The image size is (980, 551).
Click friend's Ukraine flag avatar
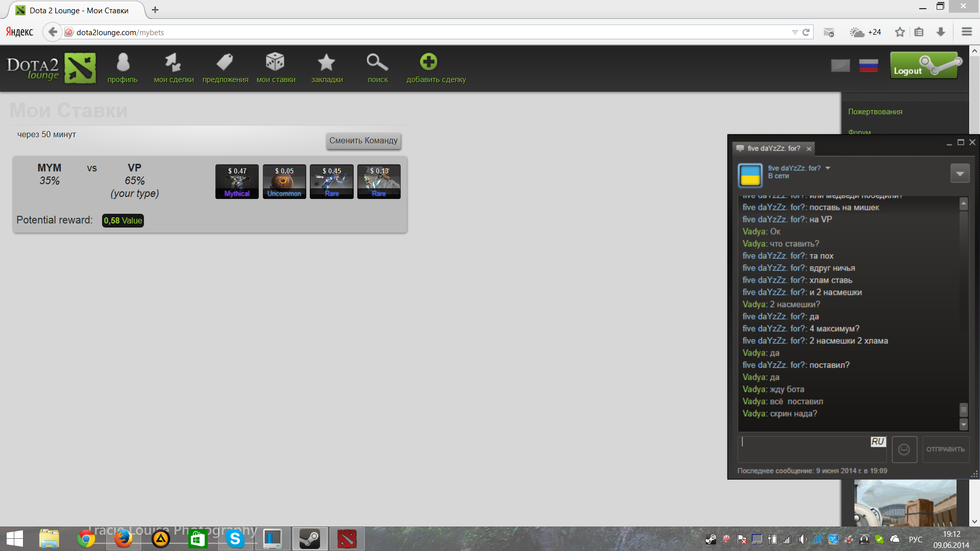tap(750, 175)
